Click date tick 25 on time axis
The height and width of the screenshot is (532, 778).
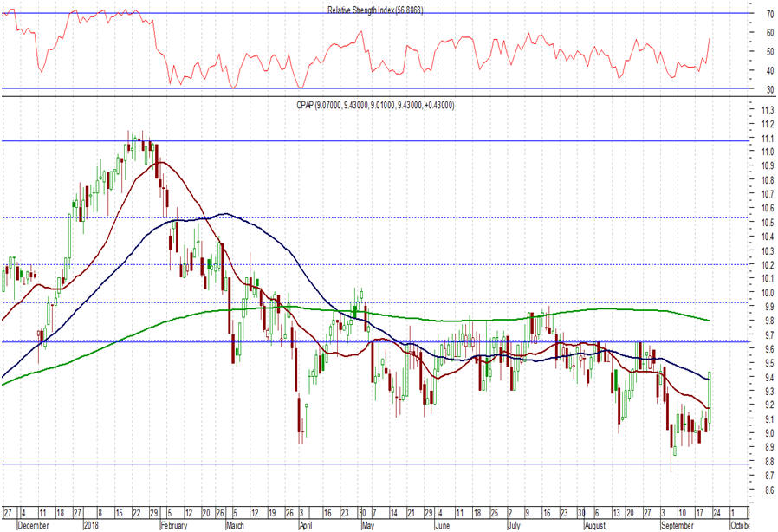pyautogui.click(x=494, y=513)
